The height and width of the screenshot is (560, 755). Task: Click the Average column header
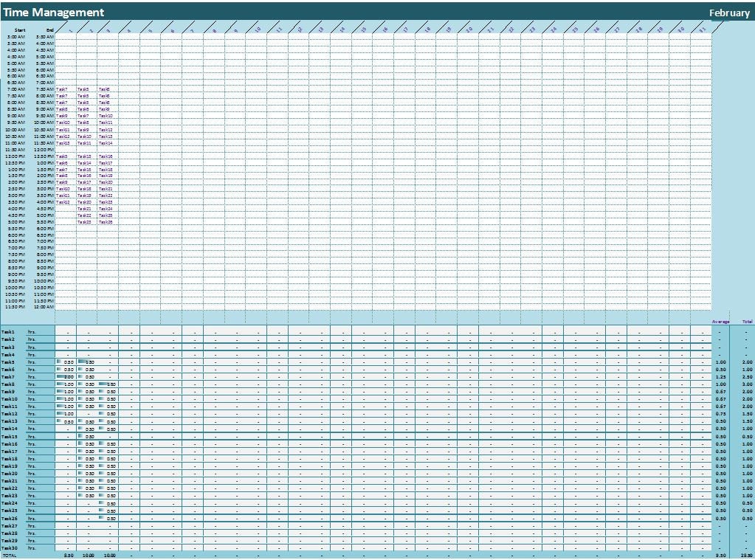point(720,322)
